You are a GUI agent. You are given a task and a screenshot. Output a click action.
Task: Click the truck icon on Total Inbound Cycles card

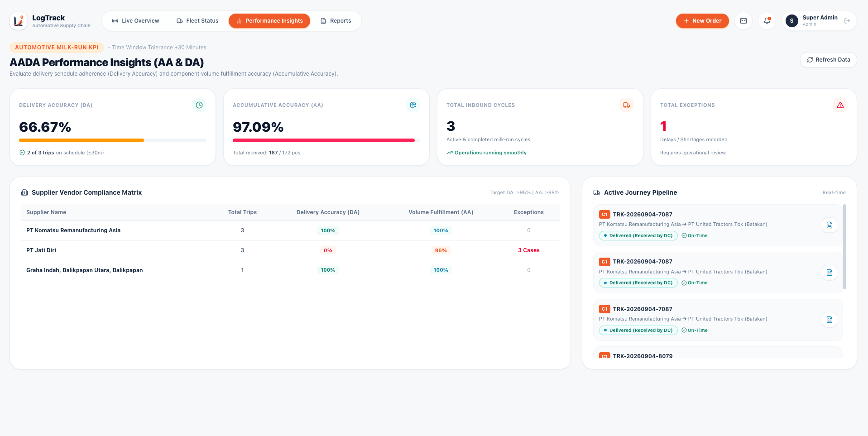[627, 105]
